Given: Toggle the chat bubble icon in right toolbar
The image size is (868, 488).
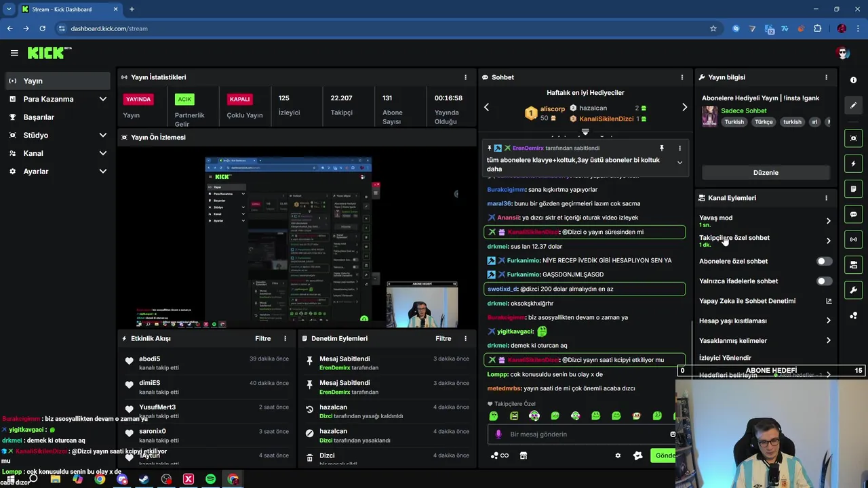Looking at the screenshot, I should pos(853,214).
